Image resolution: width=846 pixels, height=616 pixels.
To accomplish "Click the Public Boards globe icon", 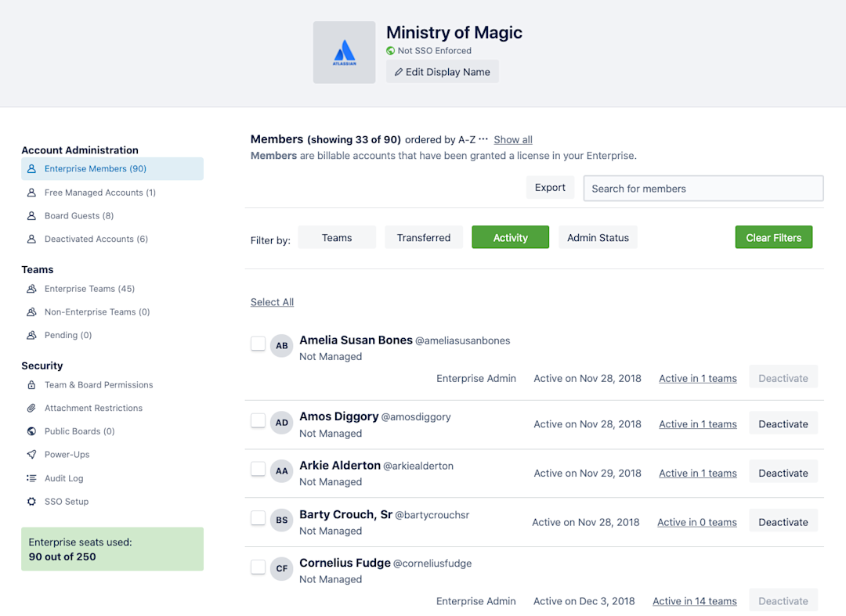I will [x=31, y=431].
